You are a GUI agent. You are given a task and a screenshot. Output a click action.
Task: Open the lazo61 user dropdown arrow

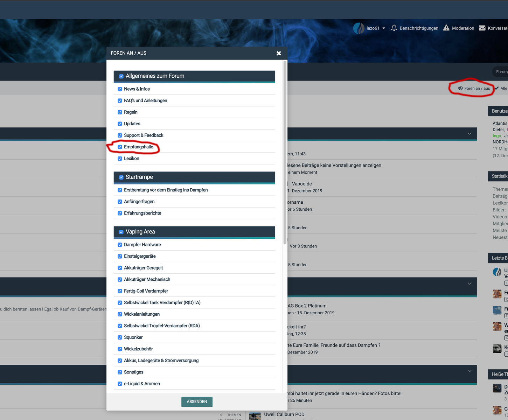pos(384,28)
